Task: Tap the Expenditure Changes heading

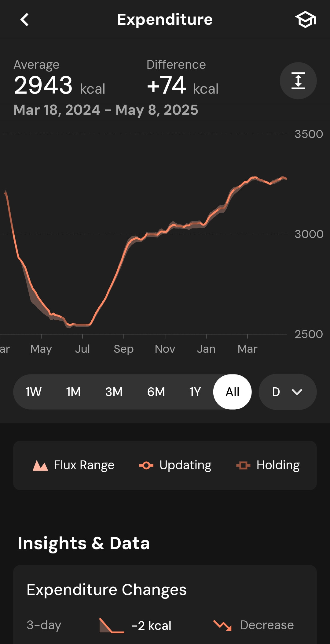Action: pos(106,590)
